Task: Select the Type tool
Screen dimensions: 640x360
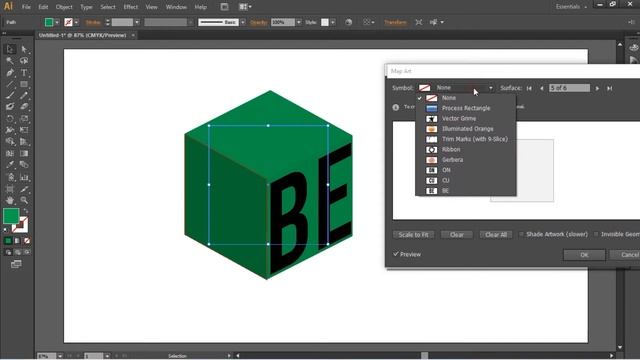Action: coord(24,73)
